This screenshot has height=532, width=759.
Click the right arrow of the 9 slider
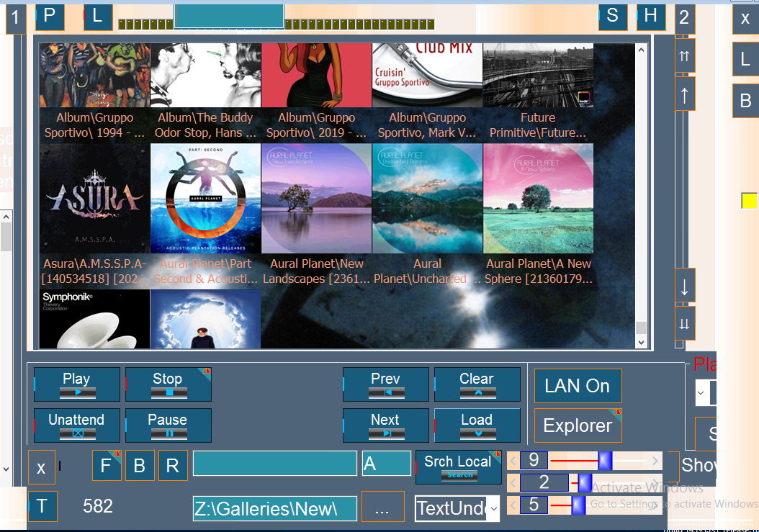655,461
